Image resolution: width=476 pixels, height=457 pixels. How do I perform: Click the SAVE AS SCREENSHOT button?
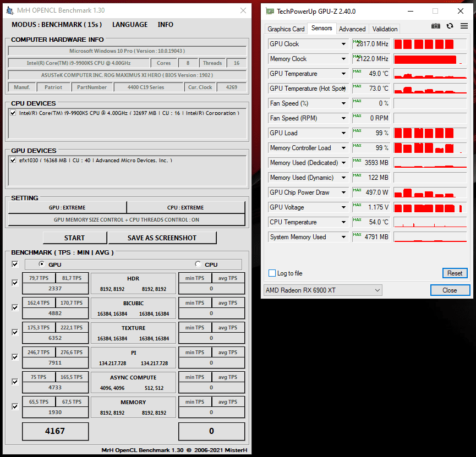pos(162,238)
